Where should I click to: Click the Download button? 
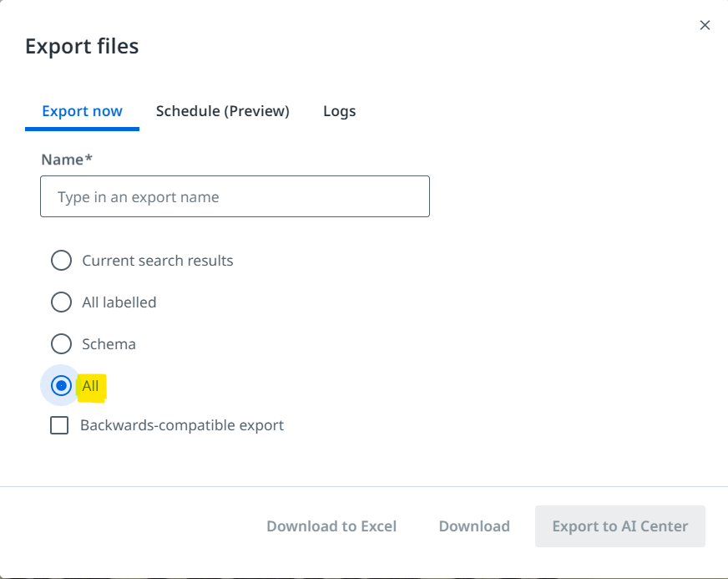pos(474,526)
